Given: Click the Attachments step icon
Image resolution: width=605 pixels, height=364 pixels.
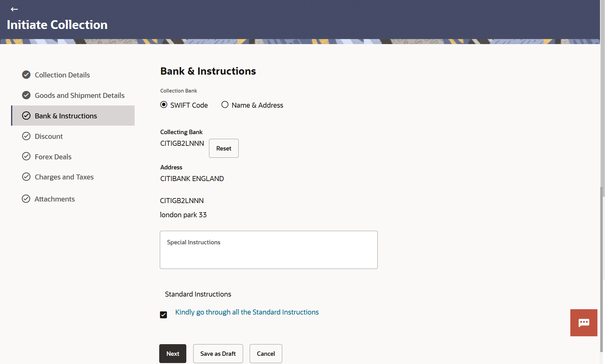Looking at the screenshot, I should click(26, 199).
